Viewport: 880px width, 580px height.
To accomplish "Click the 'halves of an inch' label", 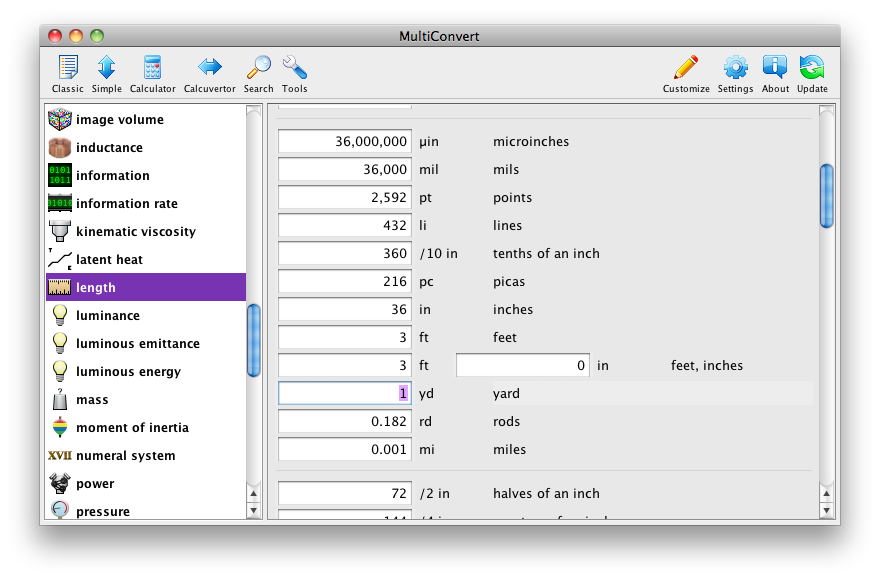I will 546,494.
